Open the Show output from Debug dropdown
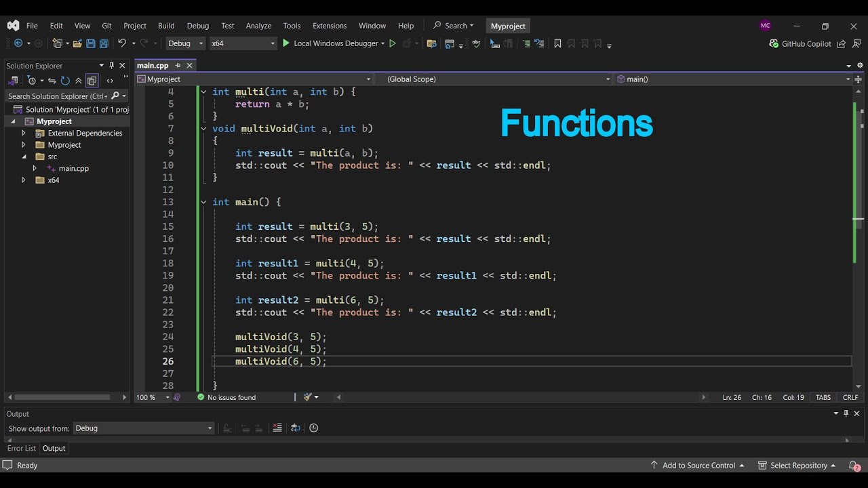The image size is (868, 488). 143,428
